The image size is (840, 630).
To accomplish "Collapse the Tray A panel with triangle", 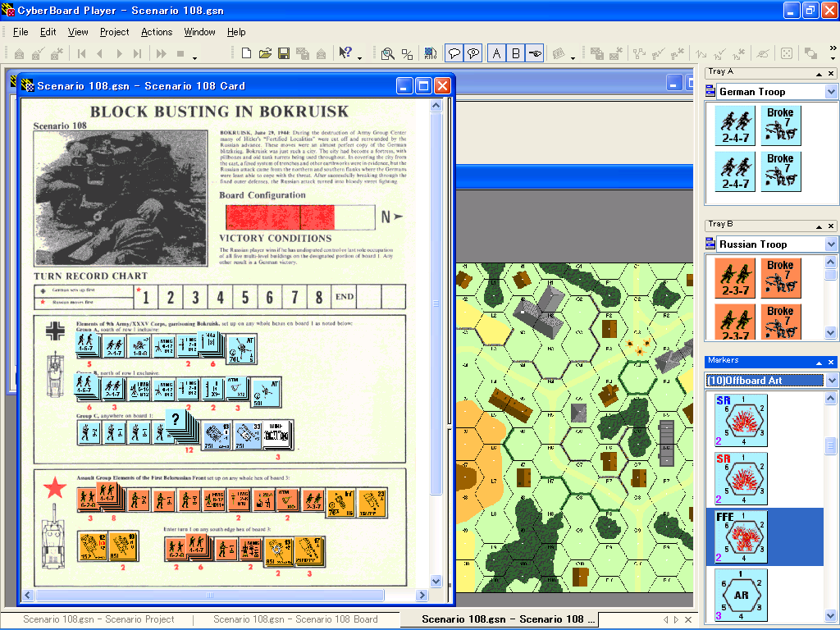I will [x=819, y=74].
